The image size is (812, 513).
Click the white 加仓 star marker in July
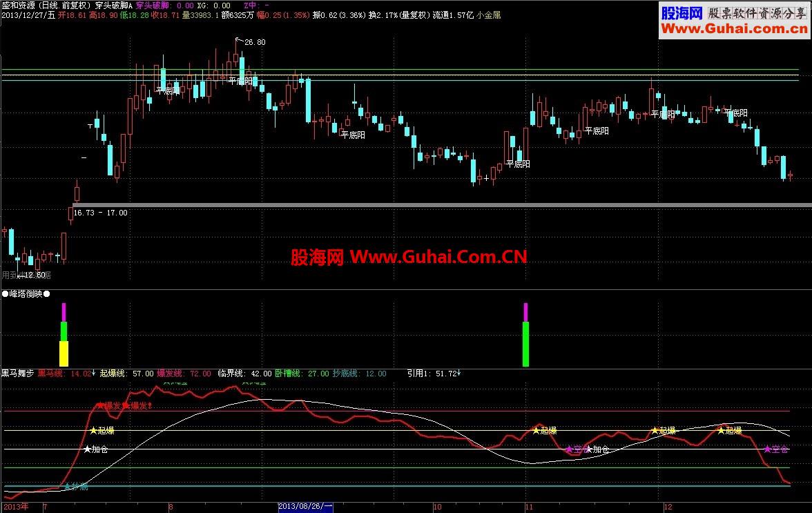96,449
